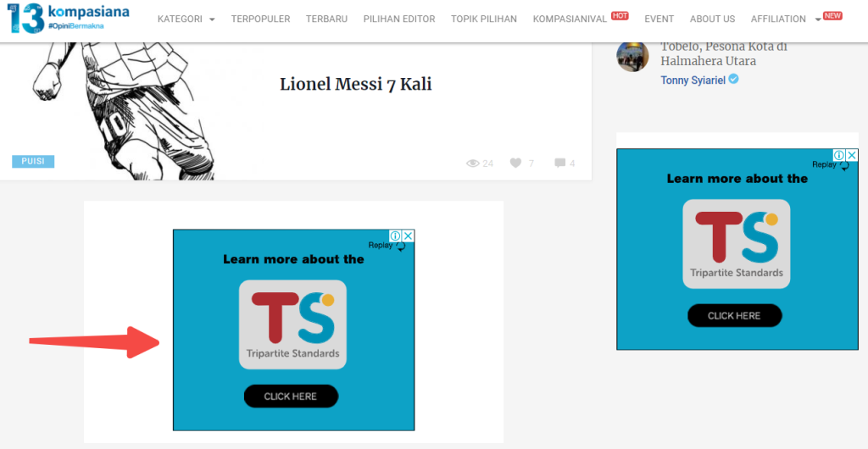The image size is (868, 449).
Task: Click the heart likes icon on article
Action: (516, 164)
